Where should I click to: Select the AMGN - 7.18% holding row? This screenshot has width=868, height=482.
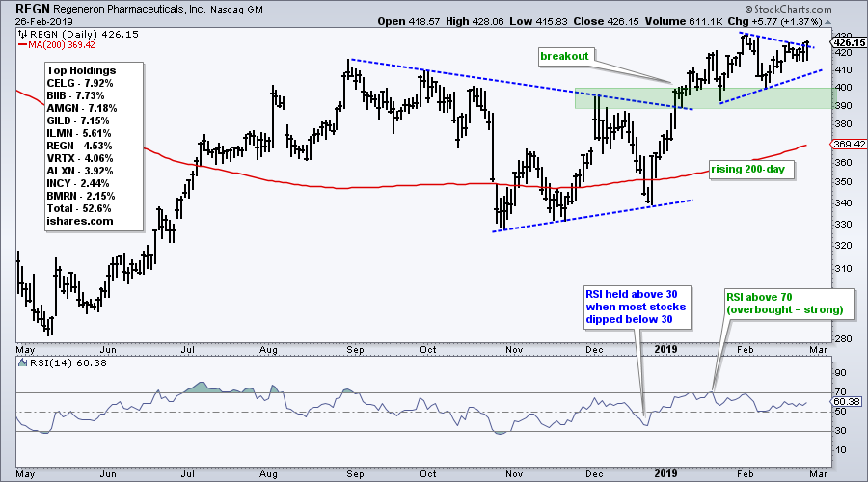tap(82, 108)
